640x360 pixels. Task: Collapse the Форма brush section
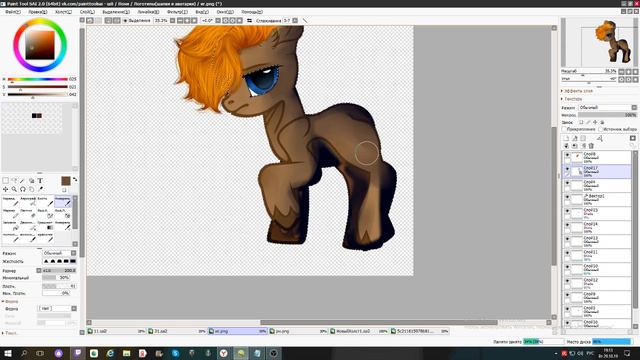coord(10,301)
